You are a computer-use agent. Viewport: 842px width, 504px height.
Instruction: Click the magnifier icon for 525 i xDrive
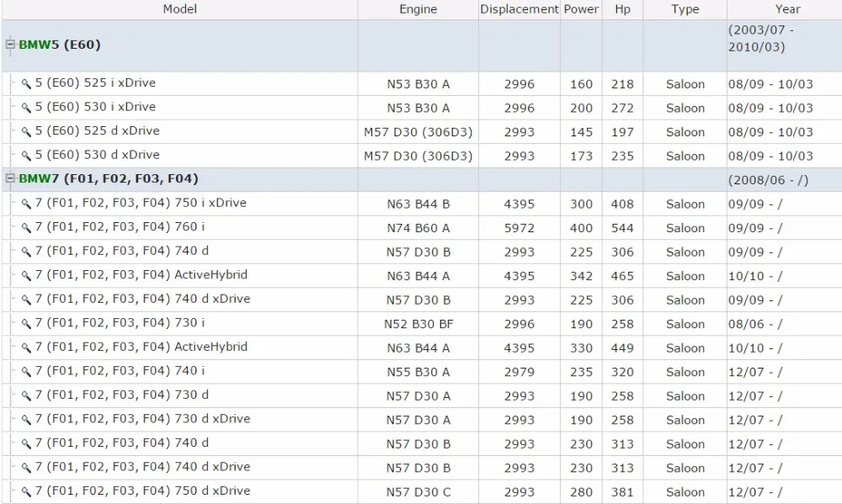(26, 84)
